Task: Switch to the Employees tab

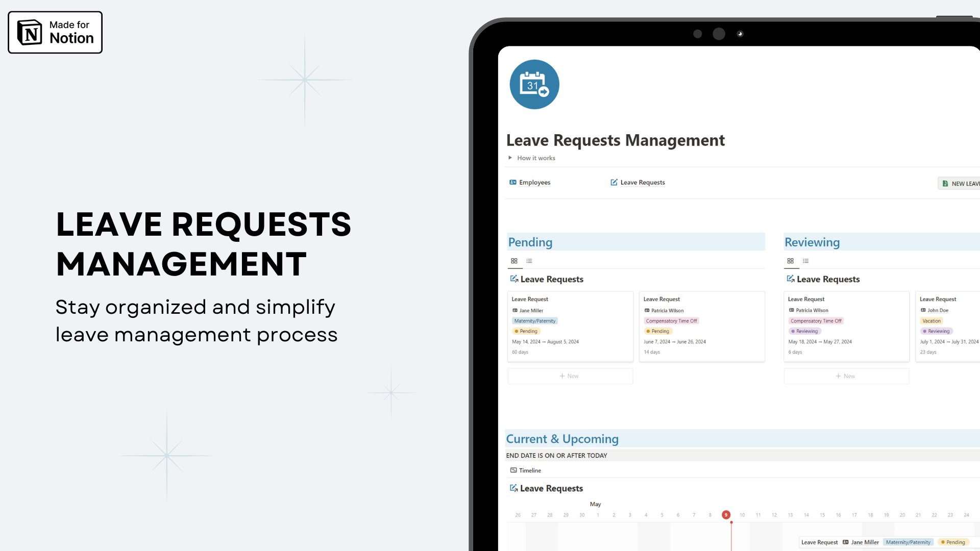Action: [530, 182]
